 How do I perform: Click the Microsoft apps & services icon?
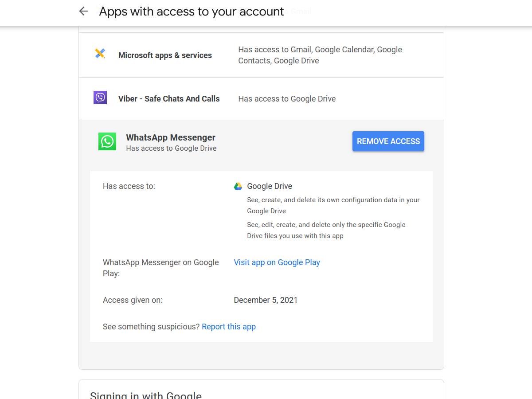[101, 52]
